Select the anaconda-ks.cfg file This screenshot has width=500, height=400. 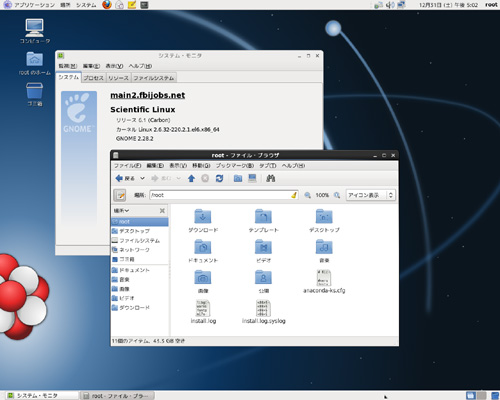coord(324,282)
